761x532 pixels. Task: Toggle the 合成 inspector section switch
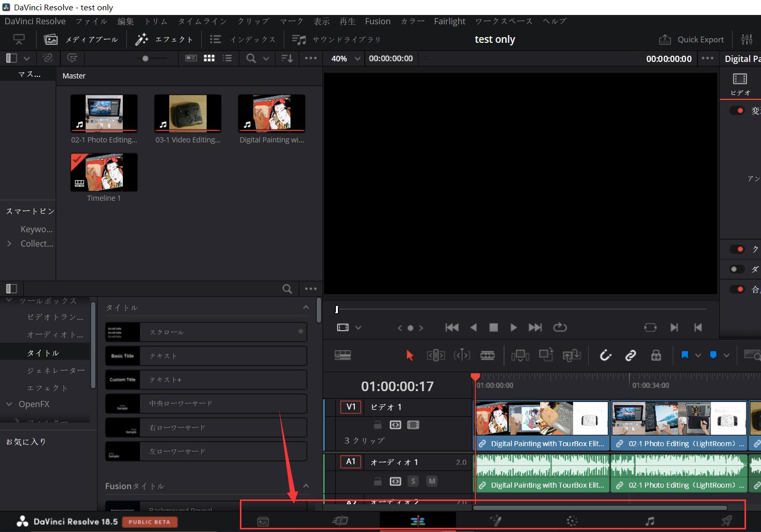737,289
